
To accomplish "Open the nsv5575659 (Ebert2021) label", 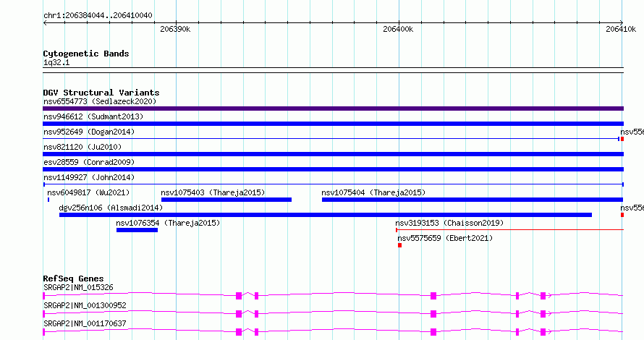I will [445, 238].
